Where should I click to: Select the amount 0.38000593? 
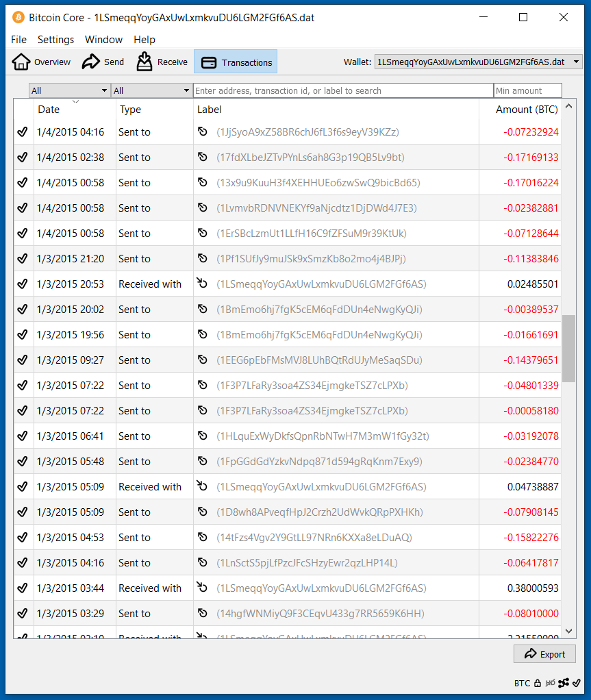[x=533, y=588]
